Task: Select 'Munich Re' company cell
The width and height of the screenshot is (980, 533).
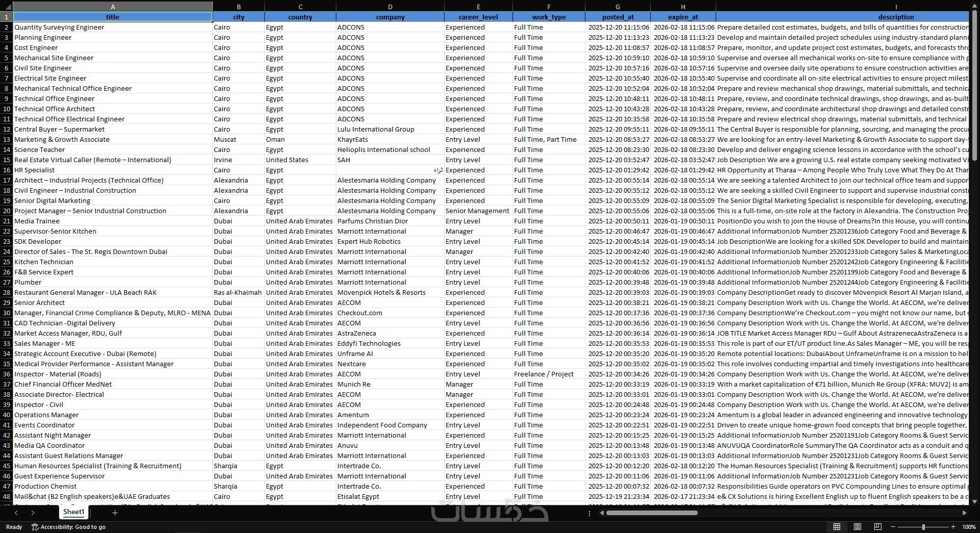Action: (390, 384)
